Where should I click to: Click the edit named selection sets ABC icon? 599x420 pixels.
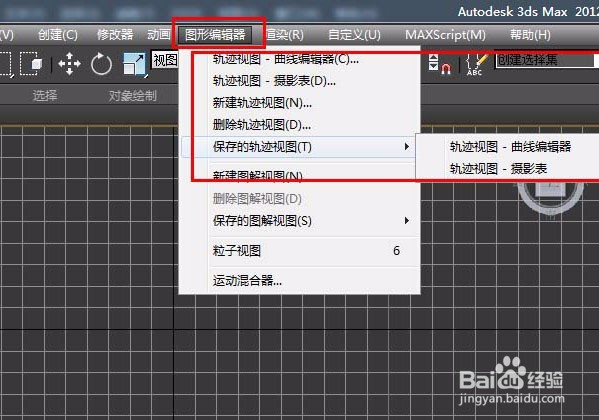476,64
